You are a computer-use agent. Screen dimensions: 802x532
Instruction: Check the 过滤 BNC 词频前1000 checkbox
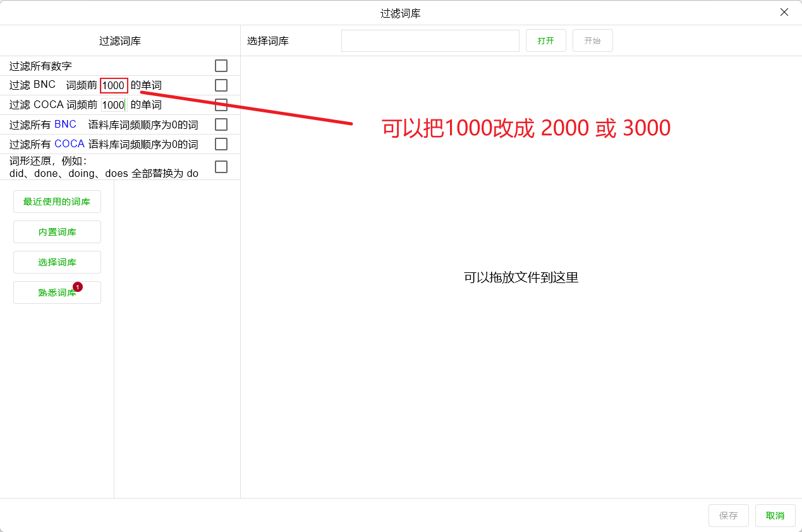221,85
